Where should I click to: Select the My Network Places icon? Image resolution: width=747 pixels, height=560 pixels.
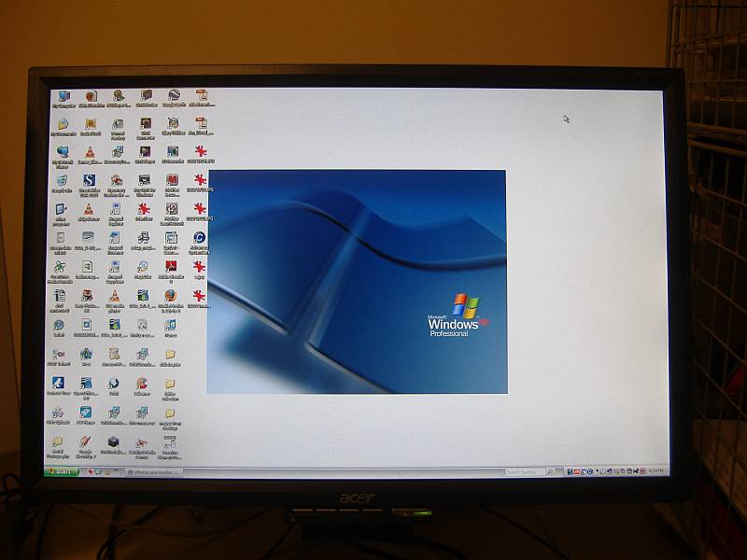tap(62, 152)
